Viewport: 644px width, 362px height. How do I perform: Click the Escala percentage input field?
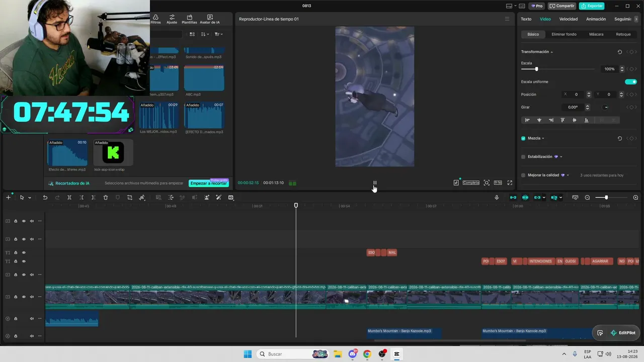(610, 69)
